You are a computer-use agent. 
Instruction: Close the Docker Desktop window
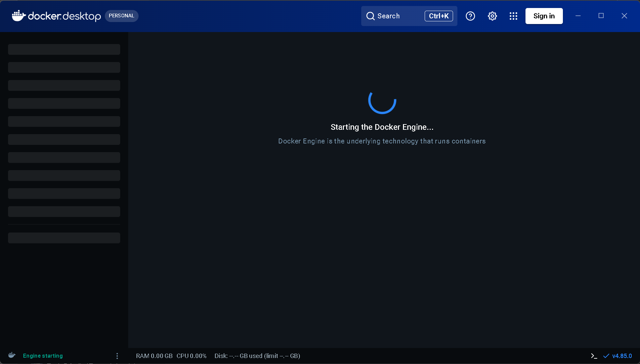[624, 16]
